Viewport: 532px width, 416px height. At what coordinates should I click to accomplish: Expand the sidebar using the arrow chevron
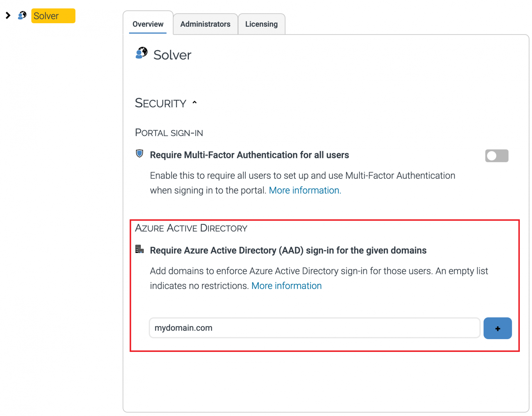(8, 15)
